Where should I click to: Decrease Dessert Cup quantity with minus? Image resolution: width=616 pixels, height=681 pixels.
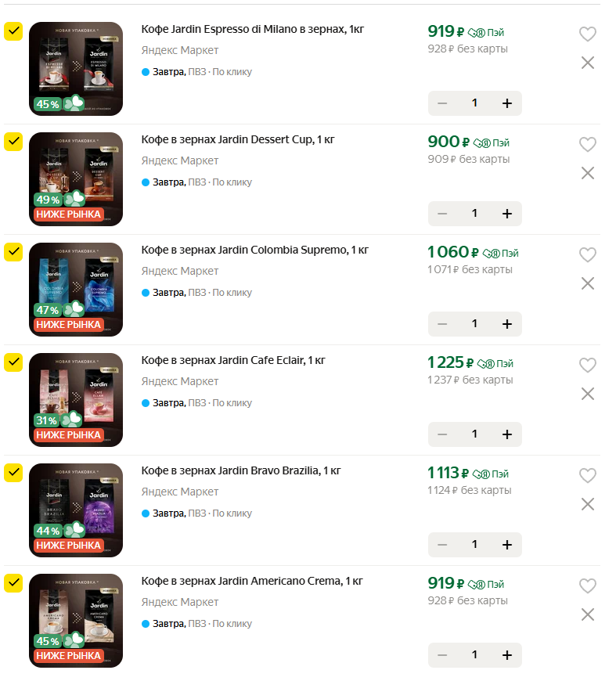[x=443, y=214]
